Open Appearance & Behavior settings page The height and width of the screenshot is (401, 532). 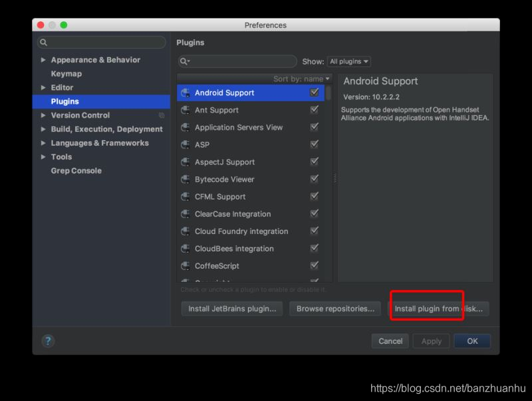[96, 60]
